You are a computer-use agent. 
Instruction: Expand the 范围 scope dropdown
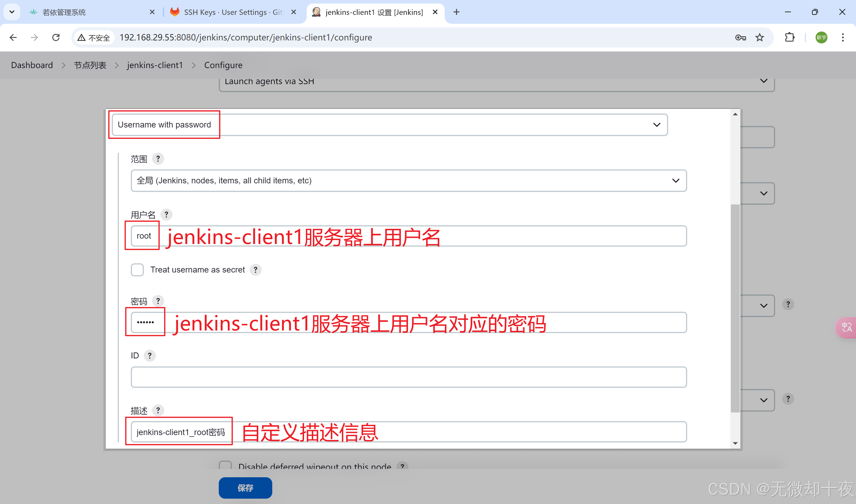[408, 180]
